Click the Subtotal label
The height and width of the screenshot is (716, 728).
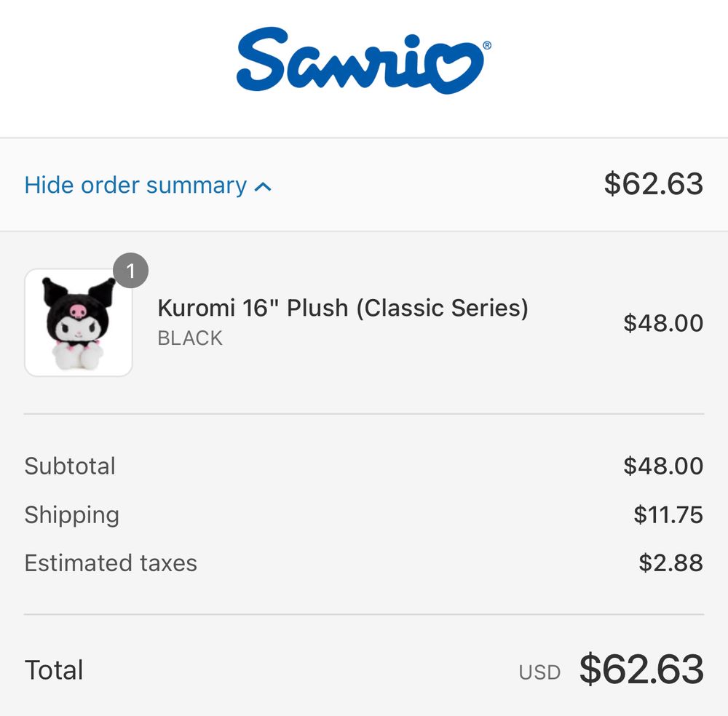coord(70,466)
